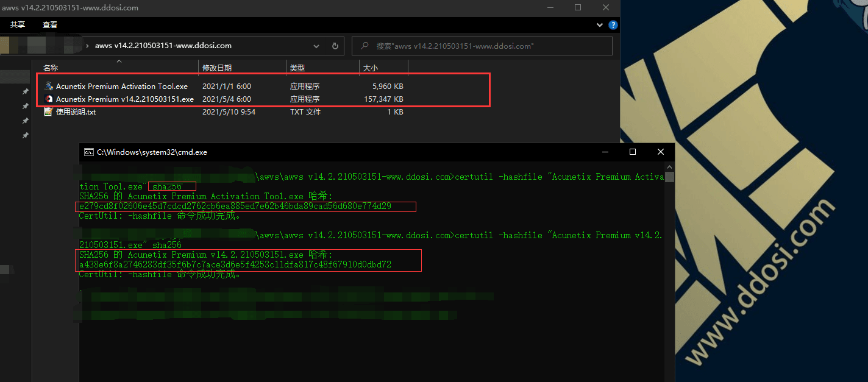This screenshot has height=382, width=868.
Task: Select file name Acunetix Premium v14.2.210503151.exe
Action: click(125, 99)
